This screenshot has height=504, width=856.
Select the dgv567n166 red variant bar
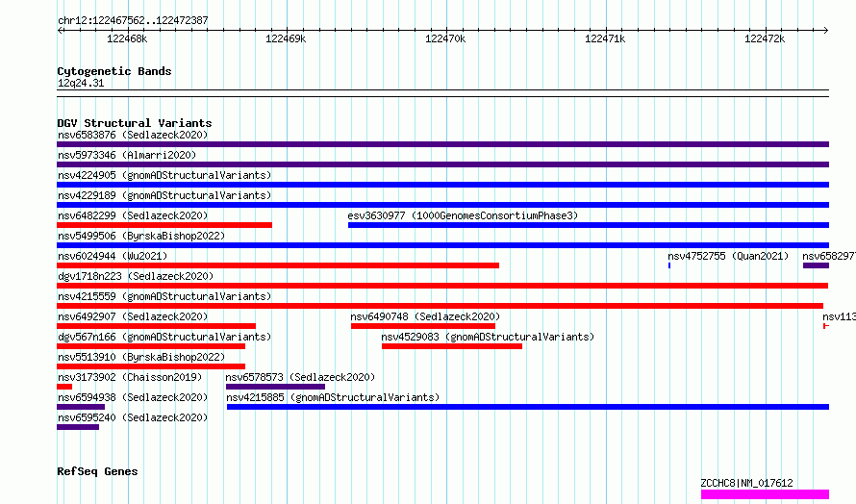click(151, 346)
